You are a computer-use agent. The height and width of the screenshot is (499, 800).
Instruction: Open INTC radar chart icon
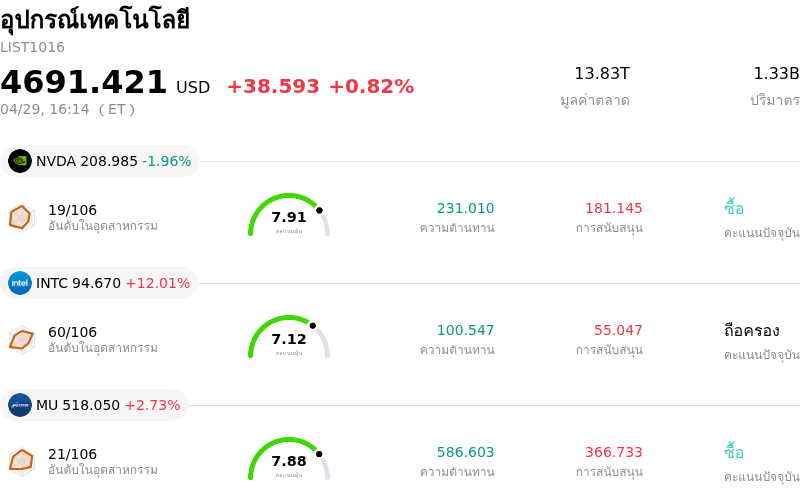click(x=21, y=339)
